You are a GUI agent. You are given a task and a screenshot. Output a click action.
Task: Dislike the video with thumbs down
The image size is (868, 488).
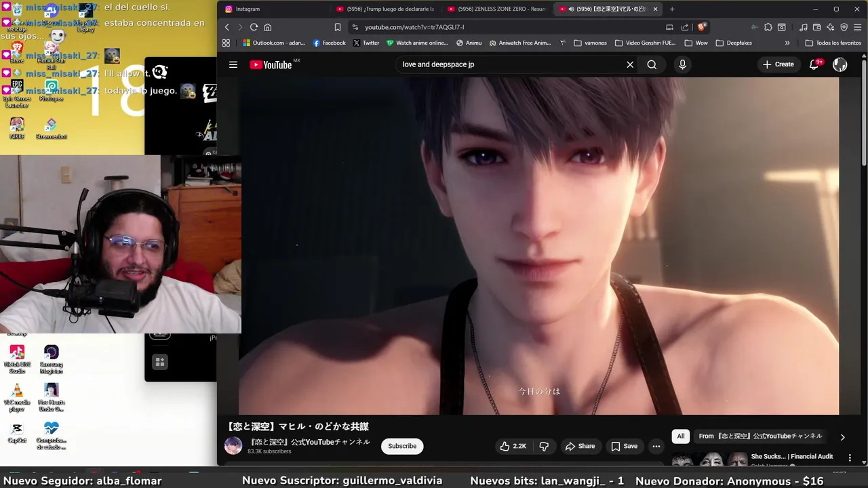[544, 446]
